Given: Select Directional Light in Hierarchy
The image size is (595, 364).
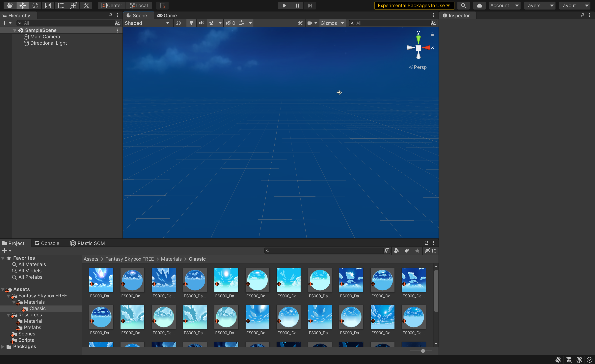Looking at the screenshot, I should (48, 43).
